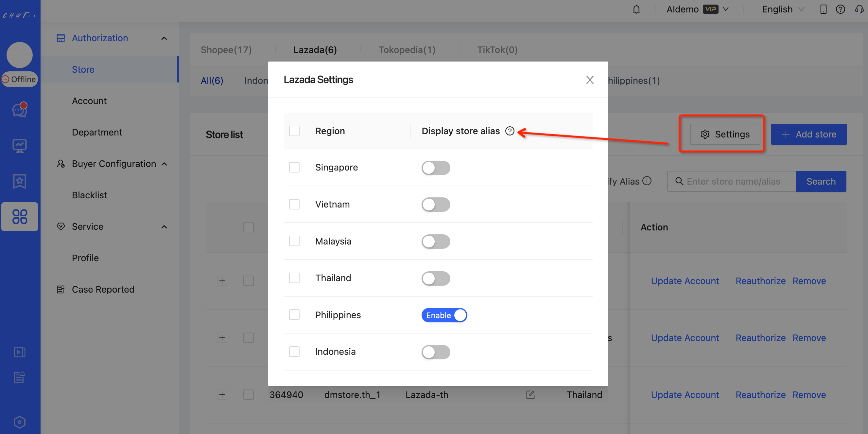Click the mobile phone icon in header
This screenshot has height=434, width=868.
tap(823, 9)
